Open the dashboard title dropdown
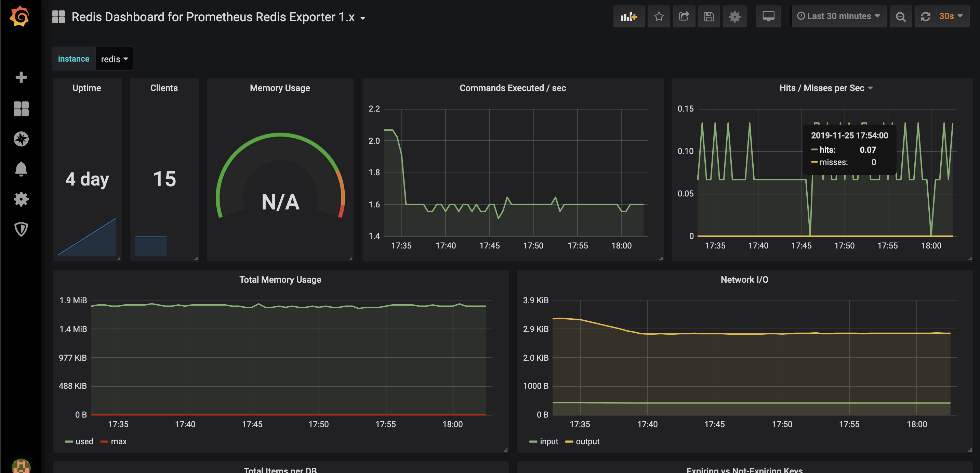Screen dimensions: 980x473 click(x=218, y=17)
